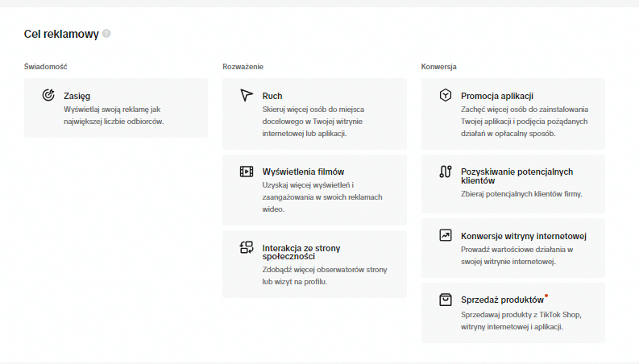The height and width of the screenshot is (364, 639).
Task: Click the Konwersja category heading
Action: [439, 65]
